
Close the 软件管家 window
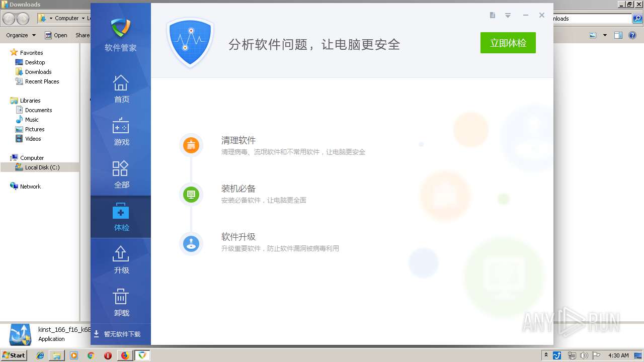[x=542, y=15]
